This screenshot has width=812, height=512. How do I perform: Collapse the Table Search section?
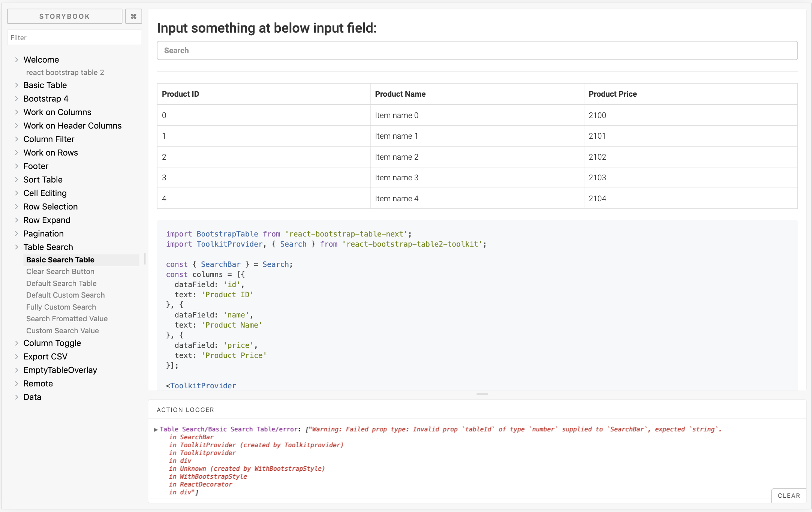[17, 247]
